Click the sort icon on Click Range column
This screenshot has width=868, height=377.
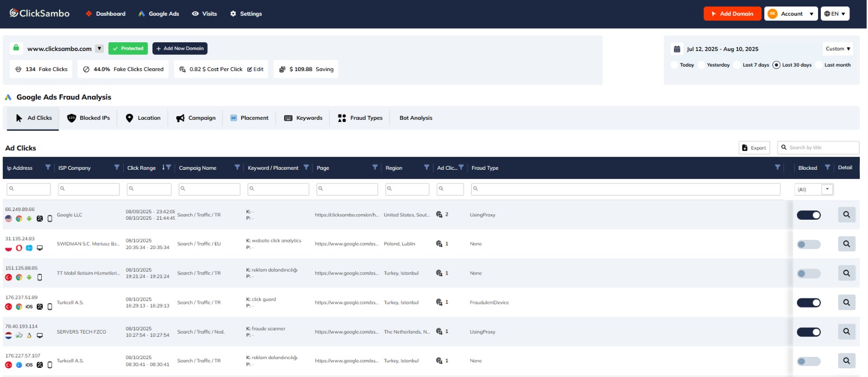[x=163, y=168]
